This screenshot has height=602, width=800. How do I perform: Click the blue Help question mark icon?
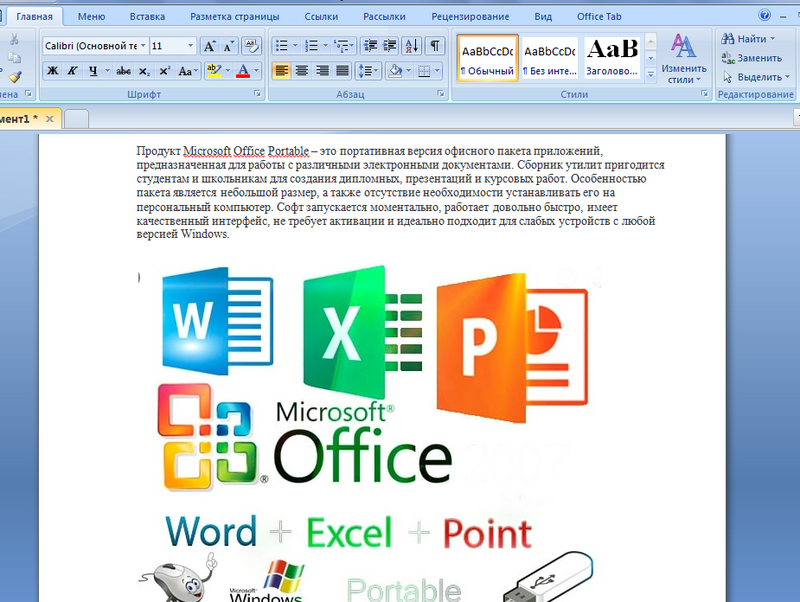click(764, 15)
